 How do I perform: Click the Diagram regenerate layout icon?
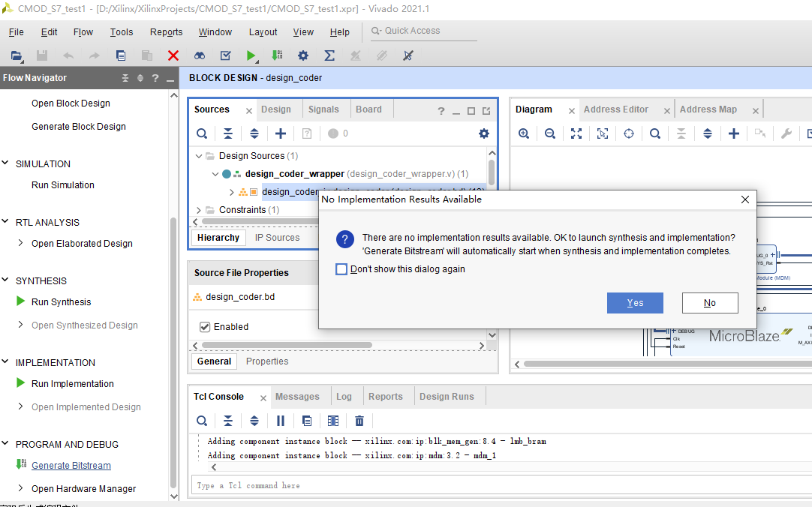click(629, 134)
